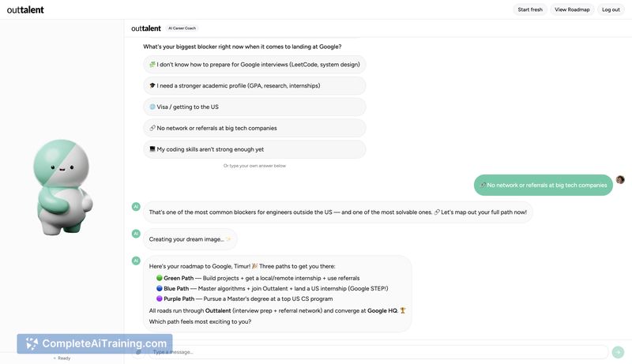
Task: Pick the 'Visa / getting to the US' option
Action: (x=254, y=107)
